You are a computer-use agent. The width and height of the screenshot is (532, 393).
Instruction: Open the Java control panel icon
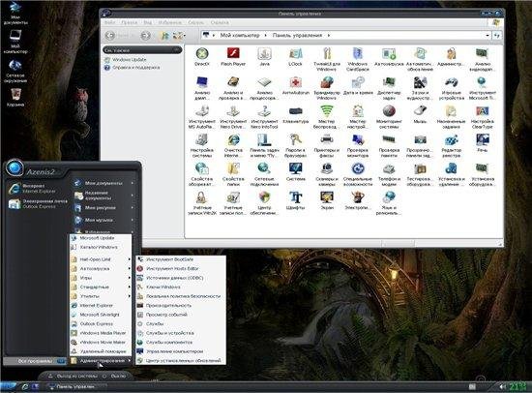point(264,57)
